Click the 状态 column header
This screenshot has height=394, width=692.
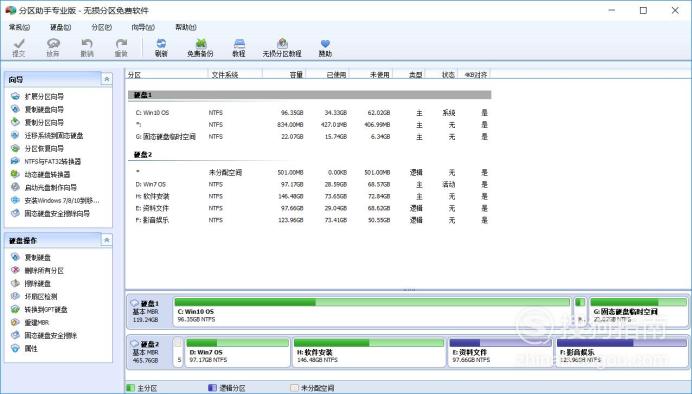pos(442,75)
